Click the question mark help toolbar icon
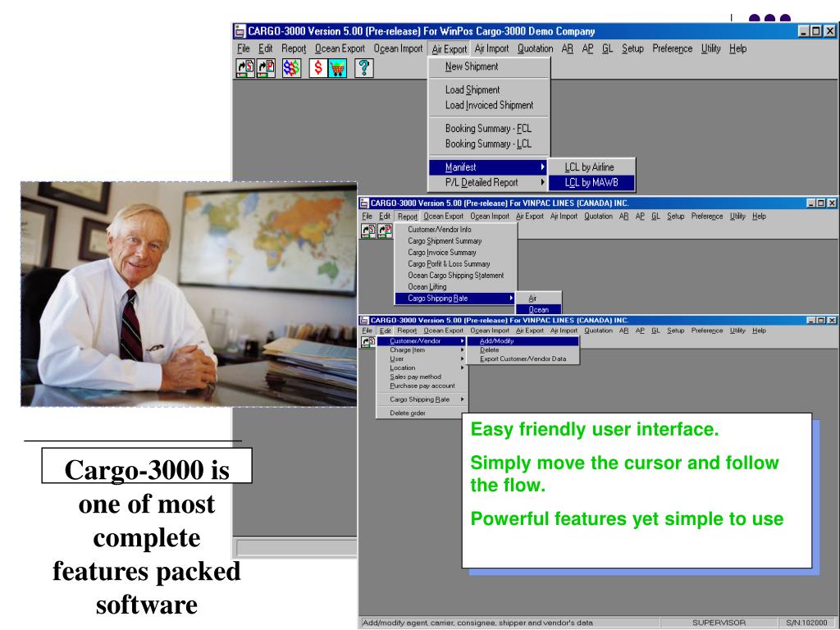Viewport: 840px width, 630px height. point(363,68)
